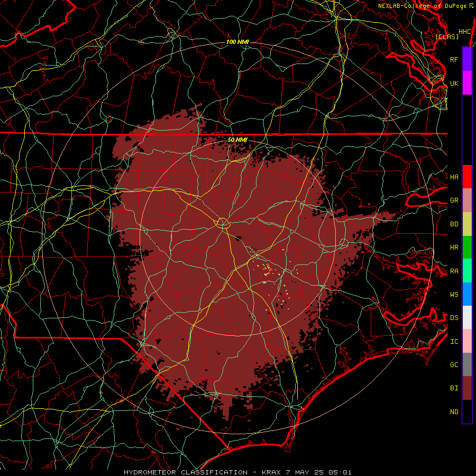476x476 pixels.
Task: Click the HA legend label
Action: click(x=454, y=177)
